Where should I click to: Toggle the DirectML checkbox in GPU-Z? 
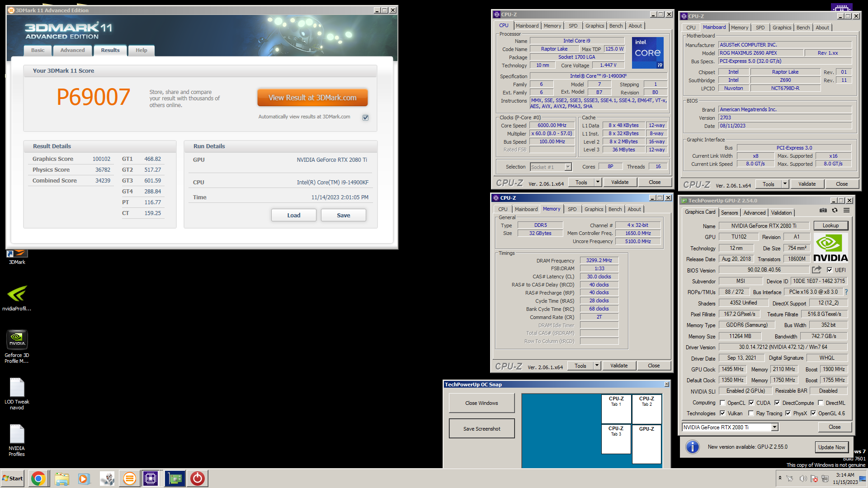click(821, 403)
